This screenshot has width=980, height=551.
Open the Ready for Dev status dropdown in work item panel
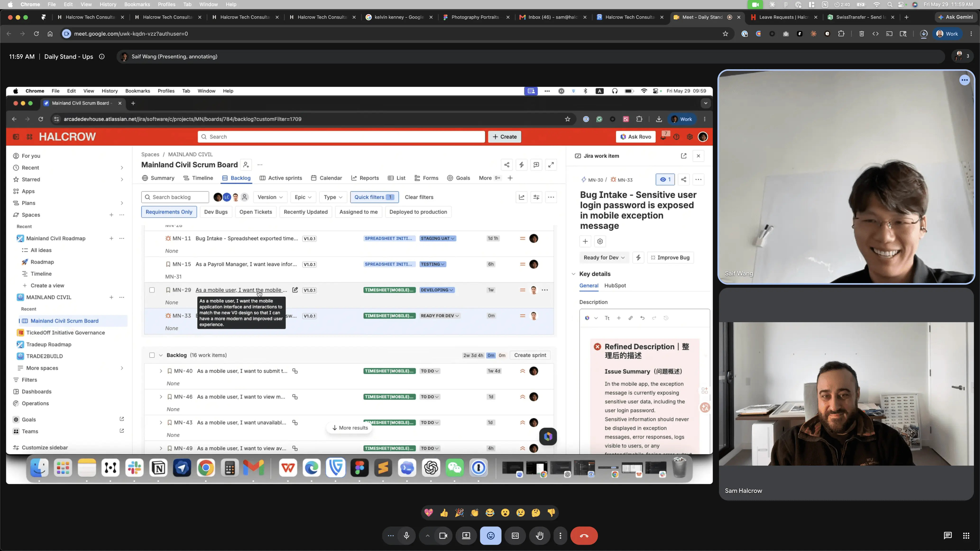pyautogui.click(x=604, y=258)
